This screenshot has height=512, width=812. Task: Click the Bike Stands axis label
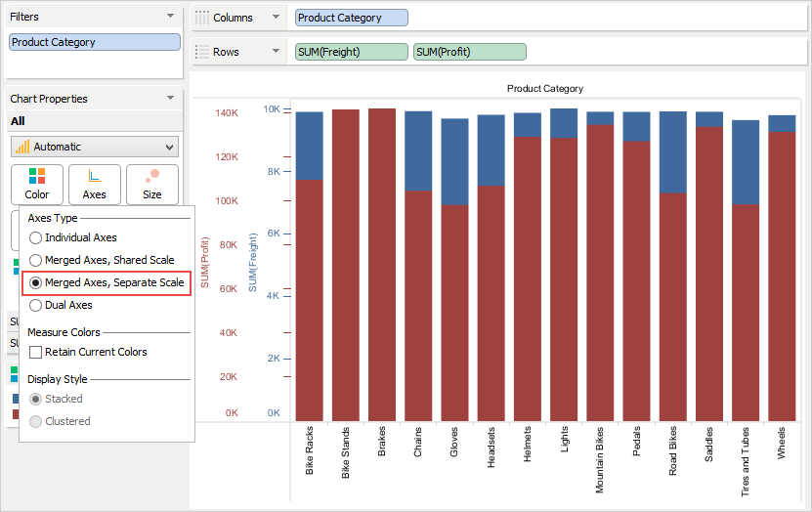click(345, 452)
